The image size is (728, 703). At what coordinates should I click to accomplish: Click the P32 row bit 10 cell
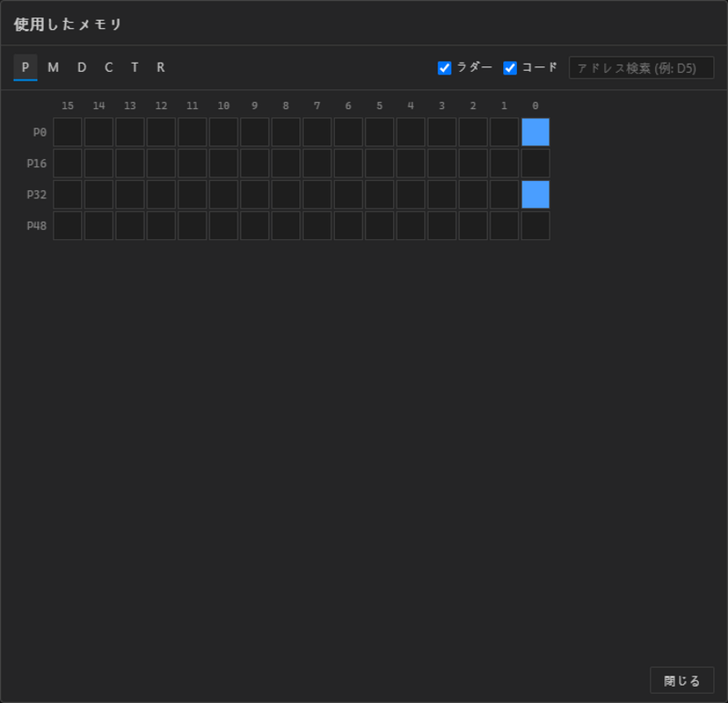coord(224,195)
